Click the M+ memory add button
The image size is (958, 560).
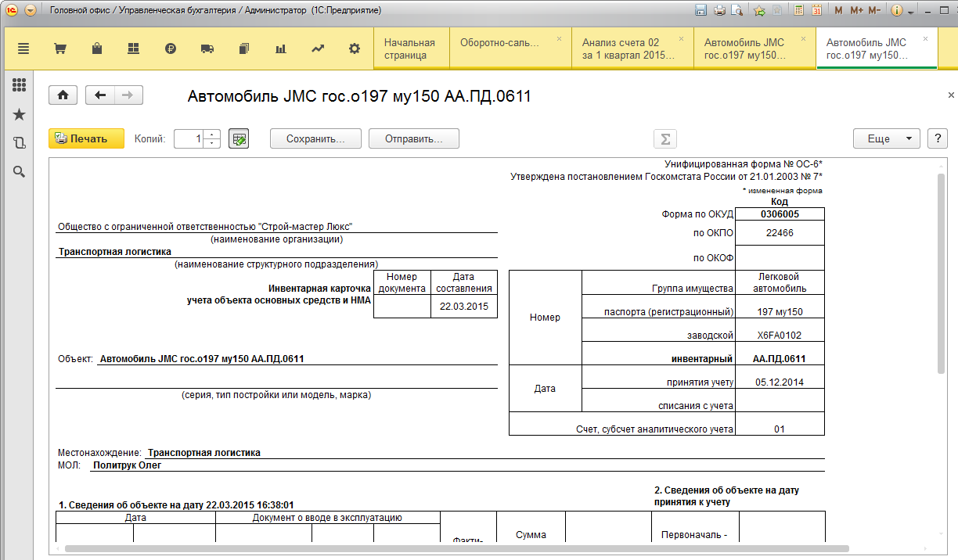856,10
